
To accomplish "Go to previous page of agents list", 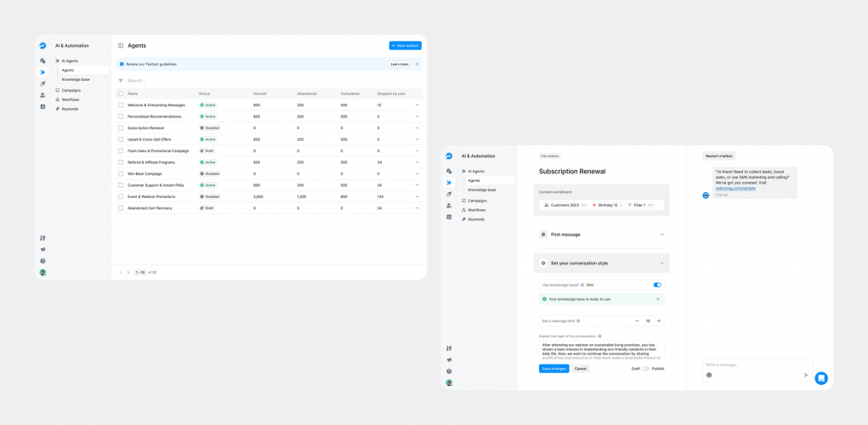I will tap(122, 272).
